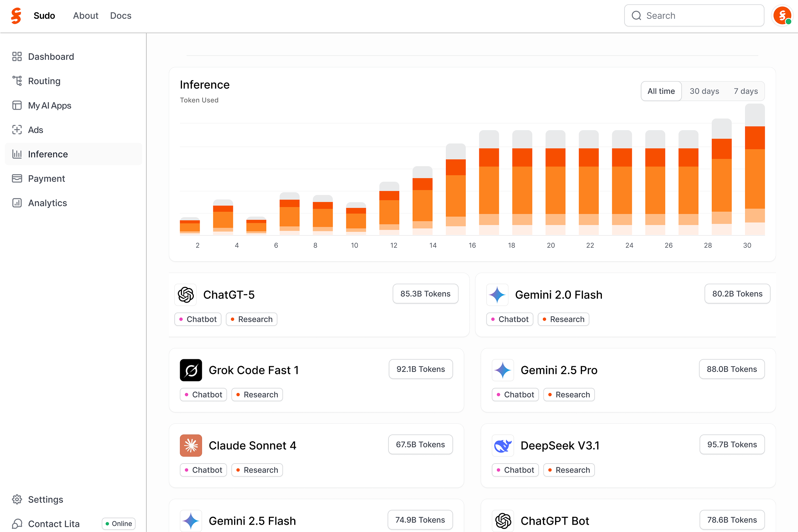Viewport: 798px width, 532px height.
Task: Click Research tag on Gemini 2.5 Pro
Action: click(569, 394)
